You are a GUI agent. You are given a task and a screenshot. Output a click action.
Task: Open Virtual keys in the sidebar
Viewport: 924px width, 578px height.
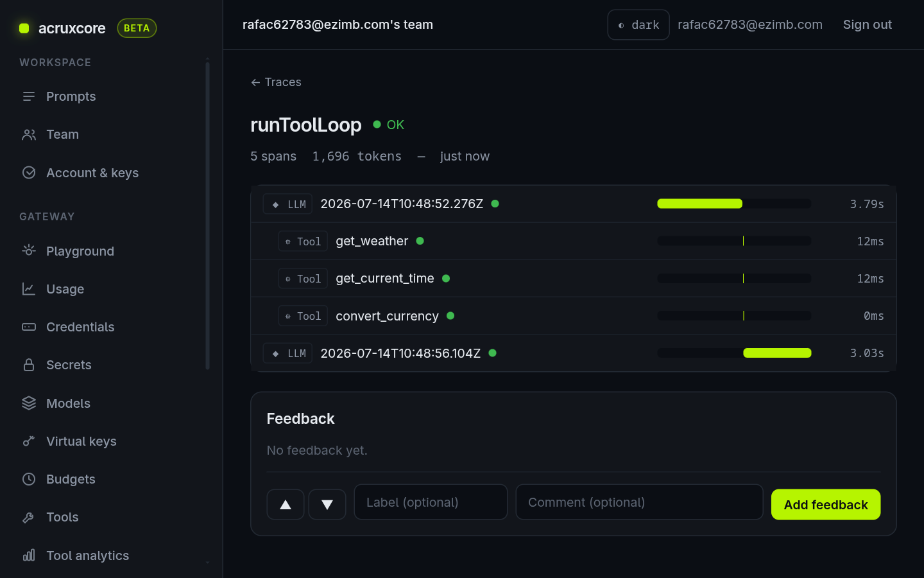click(x=81, y=441)
